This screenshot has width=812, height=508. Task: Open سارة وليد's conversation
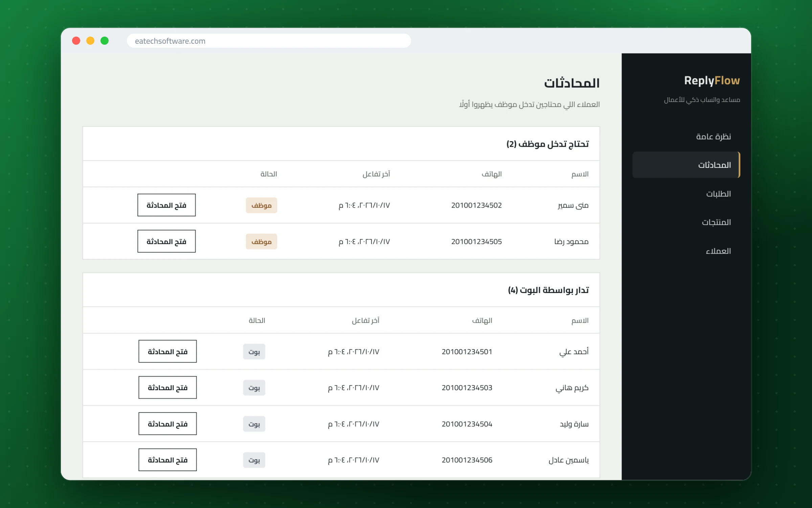click(x=167, y=424)
